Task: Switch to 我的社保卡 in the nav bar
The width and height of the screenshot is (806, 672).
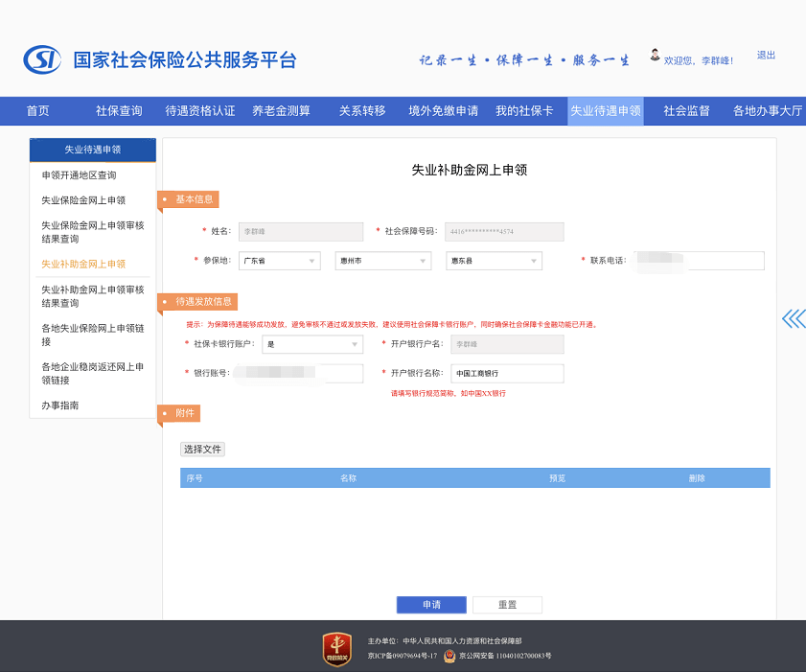Action: (x=524, y=111)
